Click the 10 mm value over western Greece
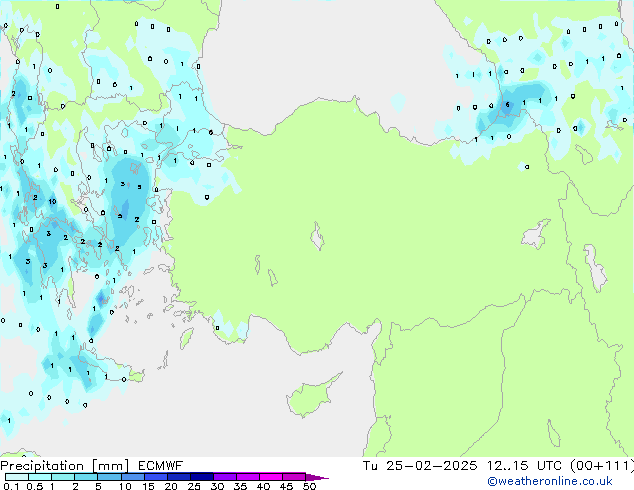634x490 pixels. [53, 201]
